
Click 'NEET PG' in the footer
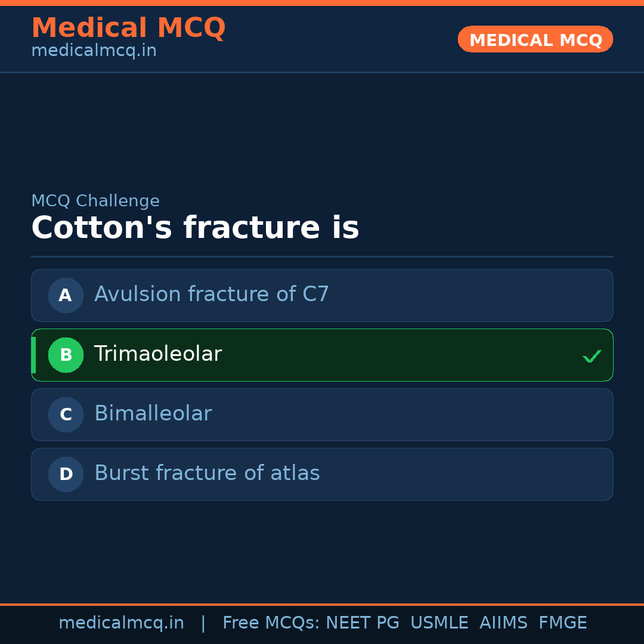[x=362, y=623]
